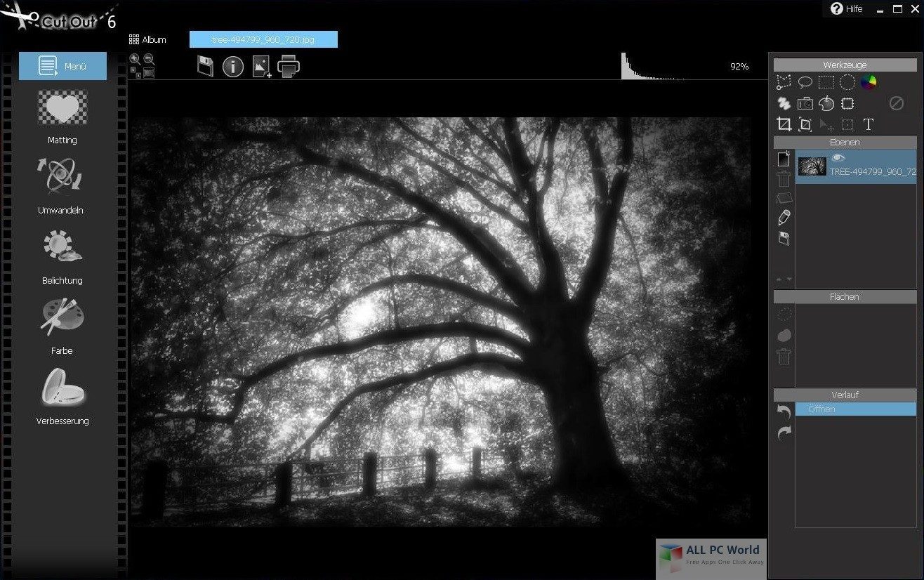Toggle visibility eye of TREE-494799 layer

[x=838, y=159]
